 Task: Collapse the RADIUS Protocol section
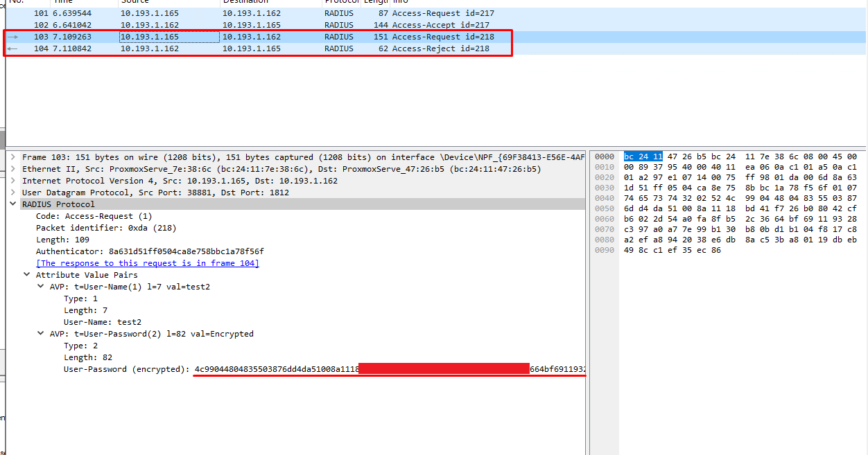pos(14,204)
